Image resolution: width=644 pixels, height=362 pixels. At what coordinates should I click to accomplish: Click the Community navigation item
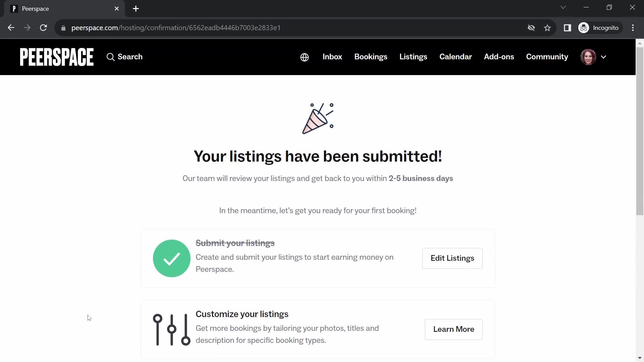547,57
